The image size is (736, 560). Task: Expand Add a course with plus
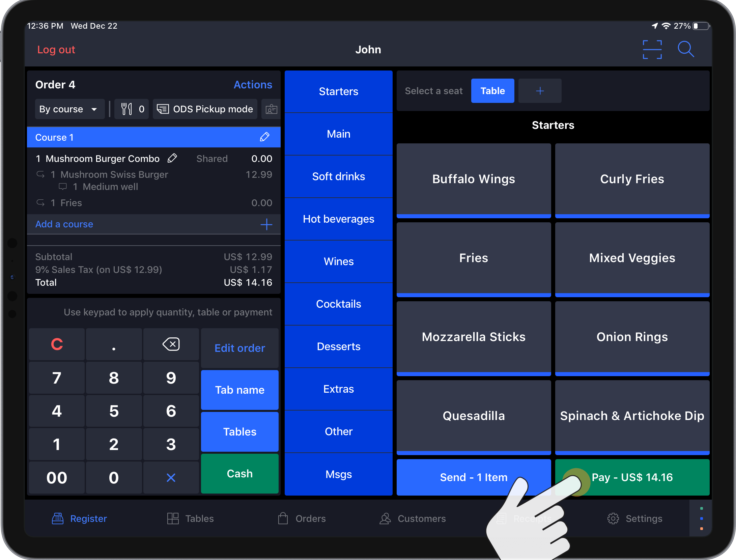266,224
